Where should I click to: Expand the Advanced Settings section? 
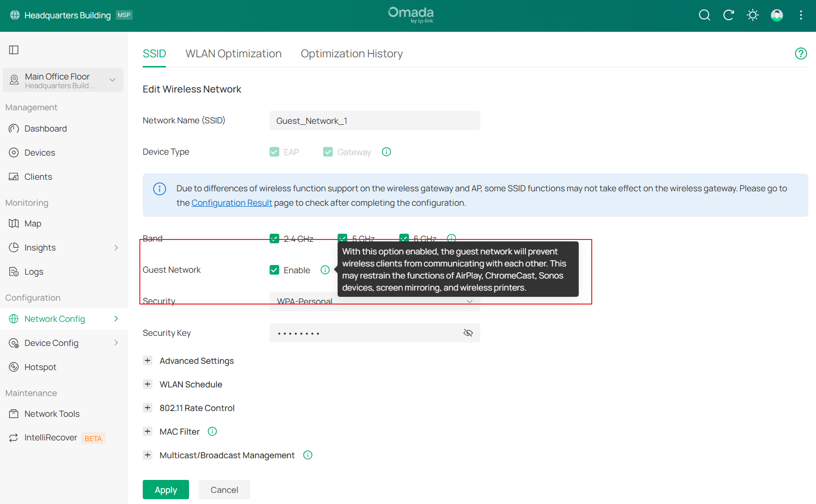[x=148, y=361]
